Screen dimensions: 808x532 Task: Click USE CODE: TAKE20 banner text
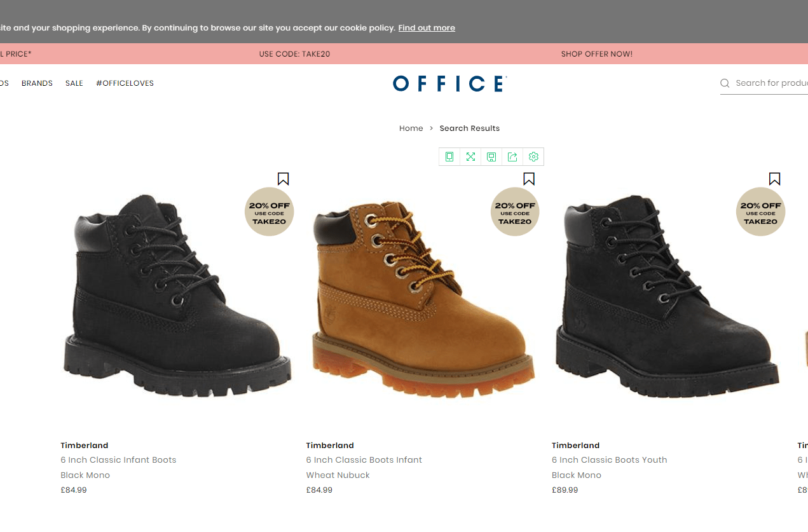294,54
